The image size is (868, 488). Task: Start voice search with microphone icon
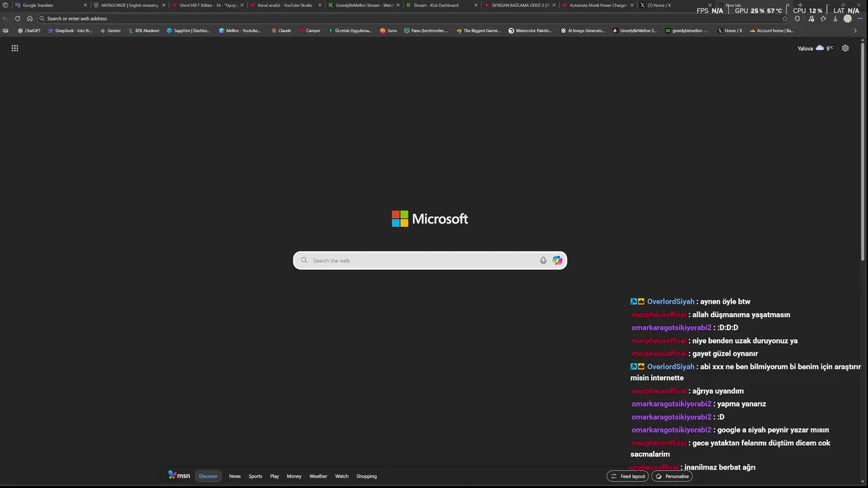(543, 260)
